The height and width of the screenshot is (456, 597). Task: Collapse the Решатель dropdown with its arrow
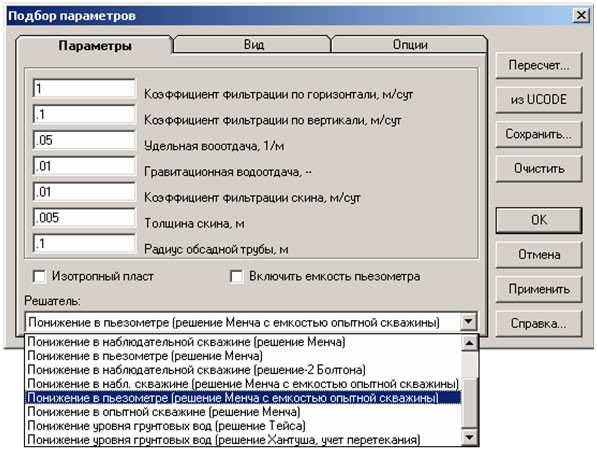tap(468, 322)
